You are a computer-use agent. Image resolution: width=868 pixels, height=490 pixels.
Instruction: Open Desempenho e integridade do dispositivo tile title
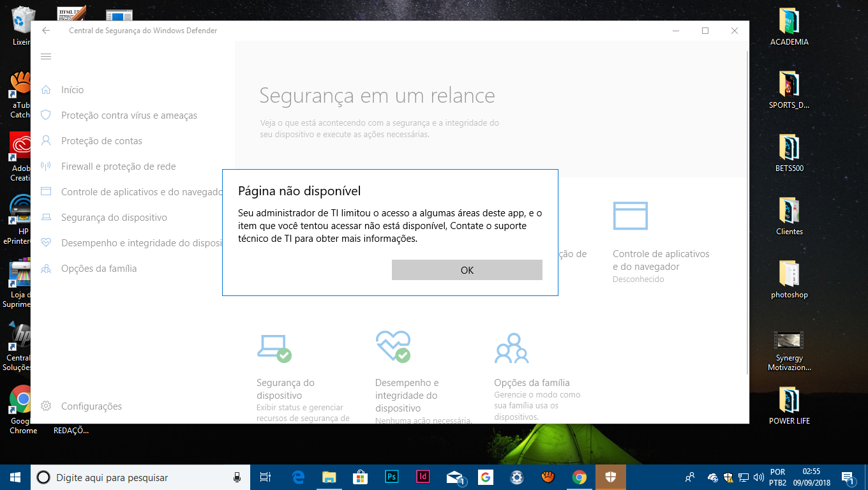[x=407, y=396]
